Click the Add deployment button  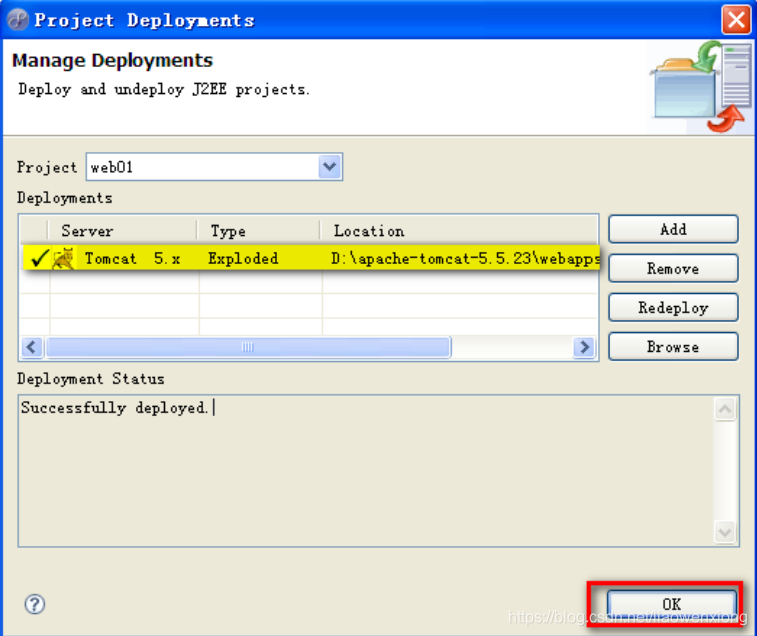coord(673,229)
